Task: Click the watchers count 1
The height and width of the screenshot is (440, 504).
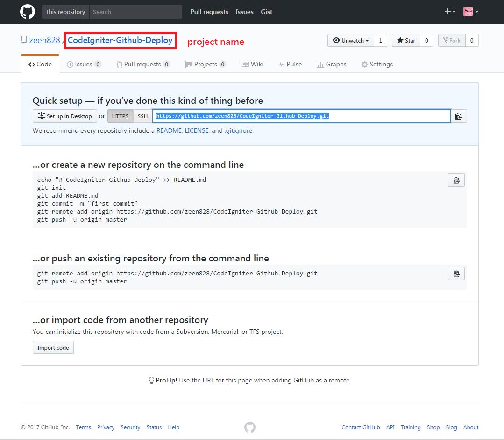Action: tap(381, 41)
